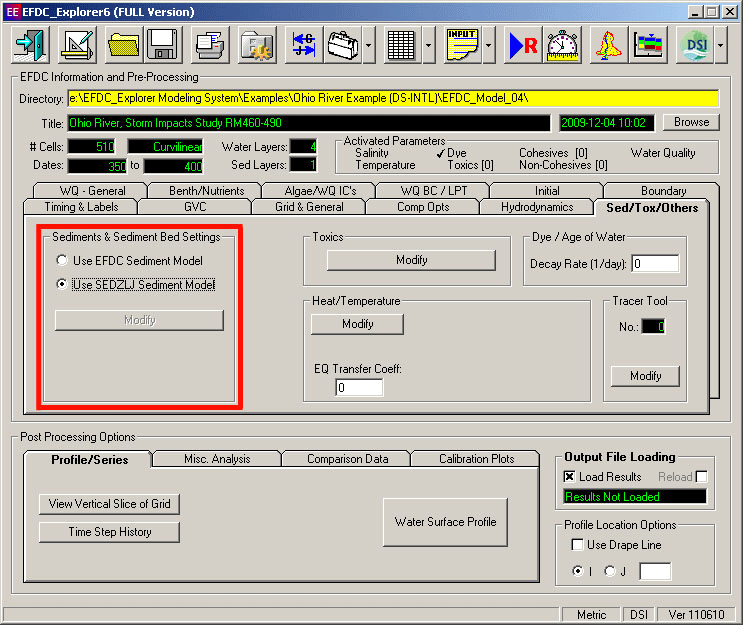
Task: Click the yellow Directory path field
Action: click(x=393, y=98)
